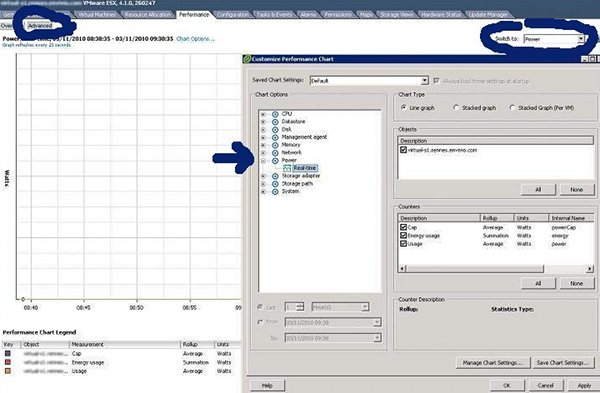Expand the Storage adapter tree node

point(263,176)
